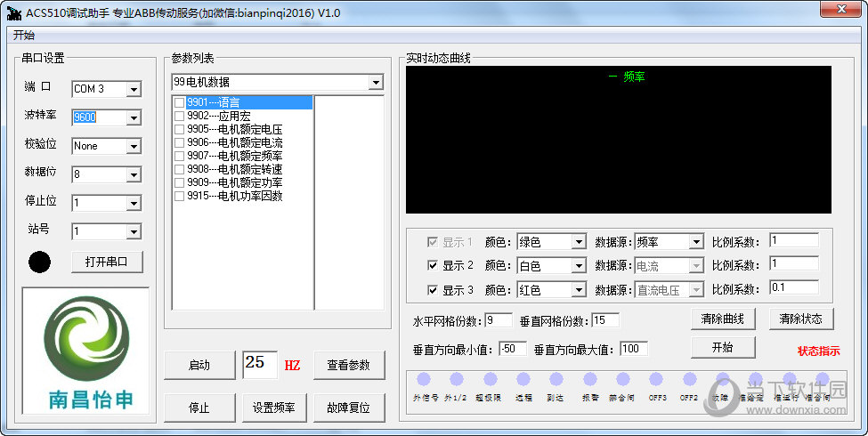Click the frequency input field showing 25
This screenshot has width=868, height=436.
259,364
